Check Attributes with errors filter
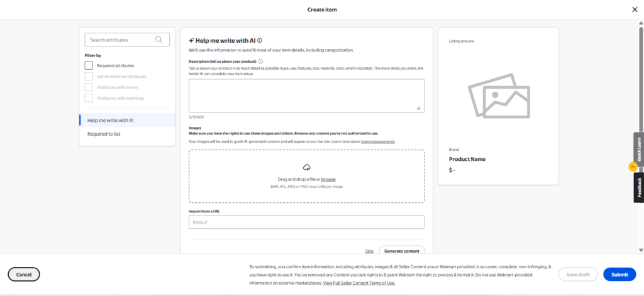 click(89, 87)
